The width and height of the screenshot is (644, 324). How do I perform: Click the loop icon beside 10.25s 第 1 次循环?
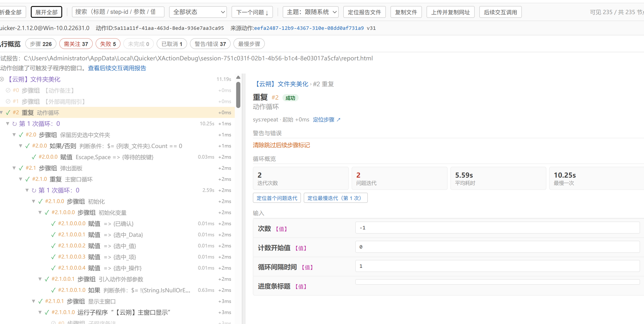tap(15, 124)
